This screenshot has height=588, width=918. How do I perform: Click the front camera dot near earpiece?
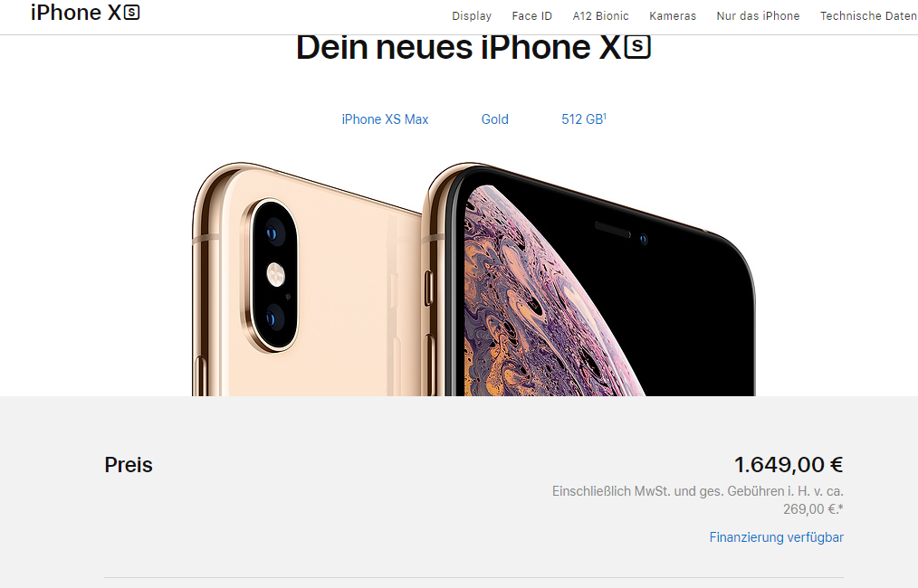(643, 239)
